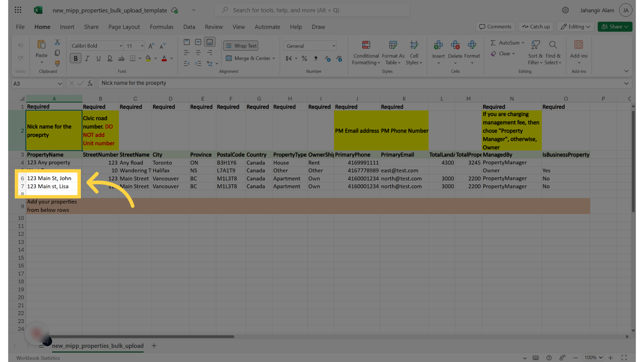
Task: Click the align left icon
Action: [187, 53]
